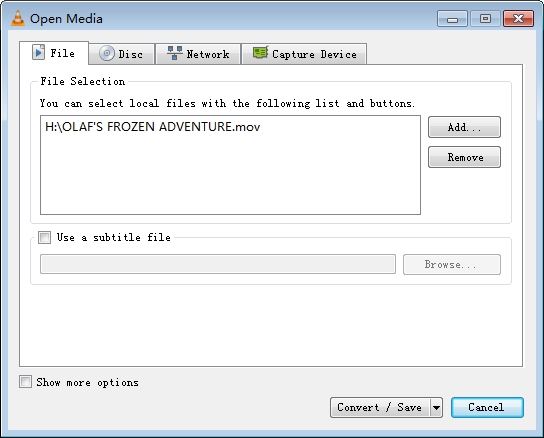Screen dimensions: 544x438
Task: Open the Network tab
Action: coord(198,54)
